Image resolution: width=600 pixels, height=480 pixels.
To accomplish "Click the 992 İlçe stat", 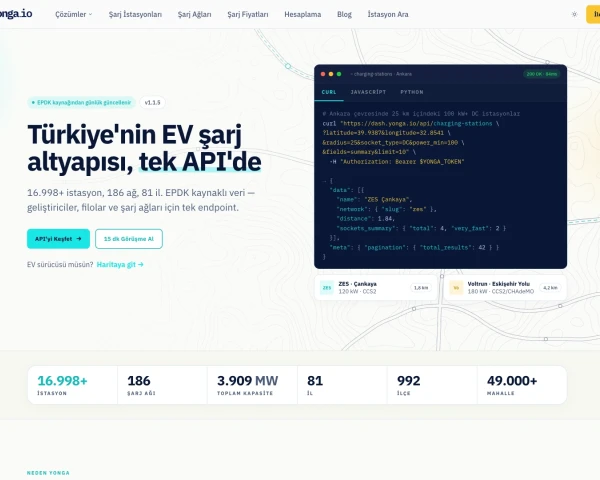I will (x=432, y=385).
